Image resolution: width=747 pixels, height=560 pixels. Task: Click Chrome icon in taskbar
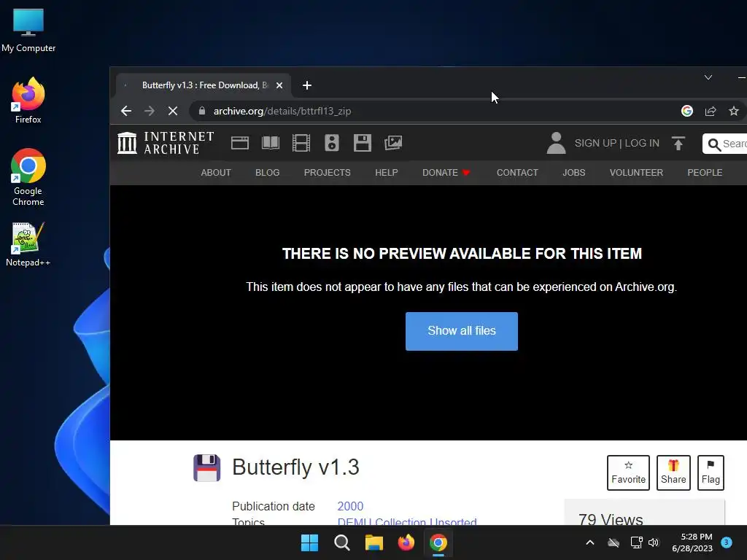pos(438,542)
